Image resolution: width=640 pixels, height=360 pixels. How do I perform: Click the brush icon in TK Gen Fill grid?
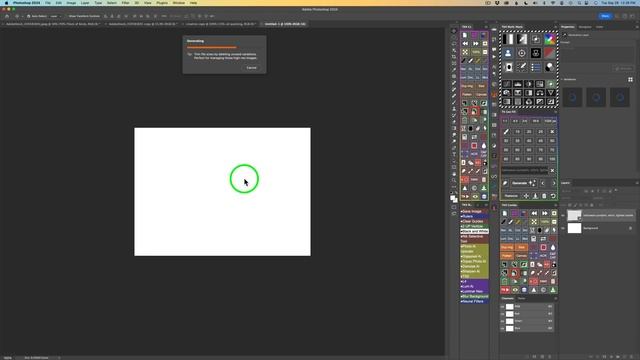pos(506,131)
